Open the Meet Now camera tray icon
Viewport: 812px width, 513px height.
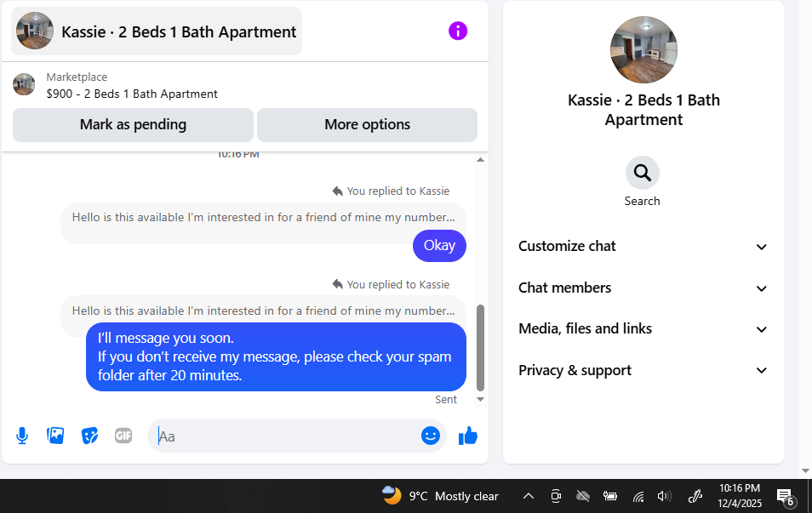(x=556, y=497)
